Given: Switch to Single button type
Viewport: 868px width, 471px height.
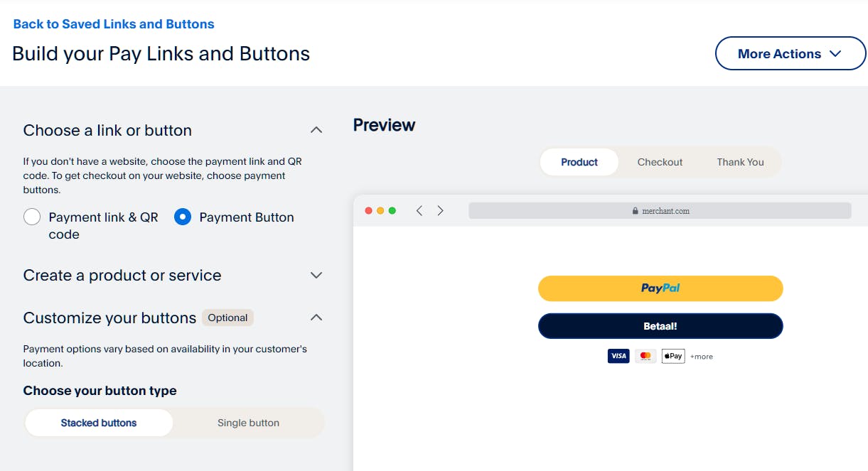Looking at the screenshot, I should click(248, 423).
